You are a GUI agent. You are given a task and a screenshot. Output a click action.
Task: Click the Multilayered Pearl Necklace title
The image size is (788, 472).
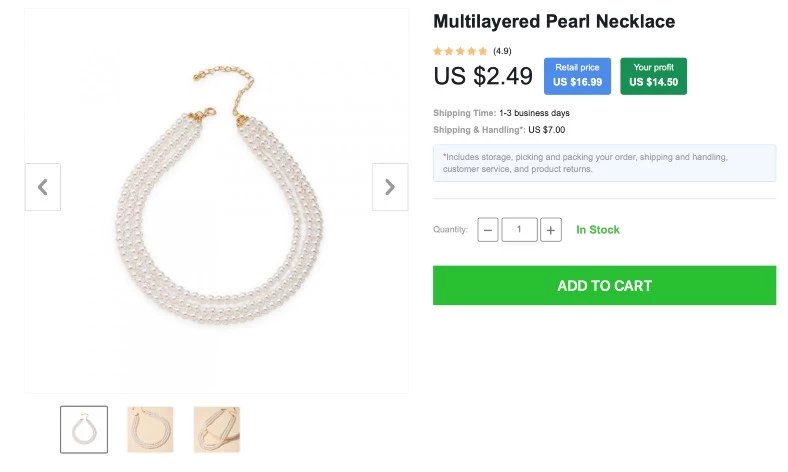click(554, 21)
